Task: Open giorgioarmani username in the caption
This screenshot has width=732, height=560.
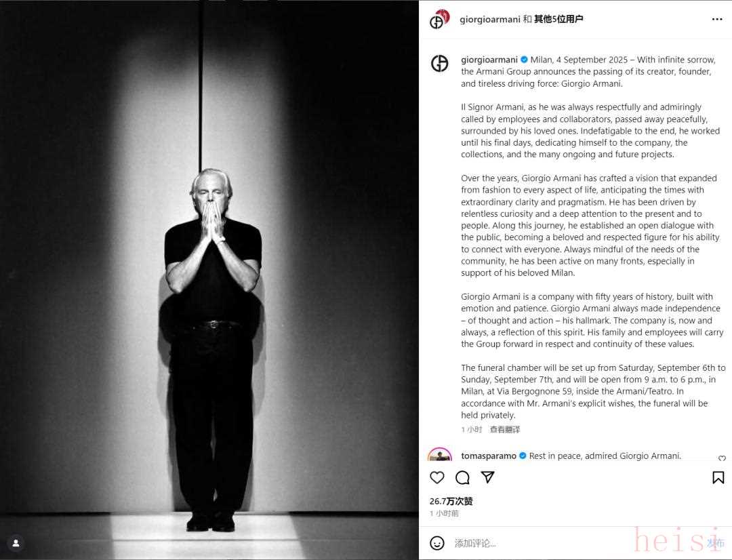Action: (489, 60)
